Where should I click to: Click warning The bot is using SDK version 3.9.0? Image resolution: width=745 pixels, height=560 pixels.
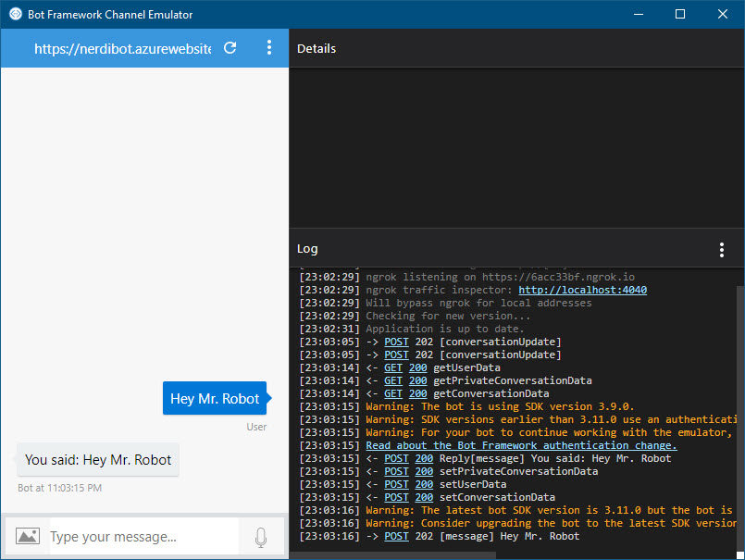[500, 406]
